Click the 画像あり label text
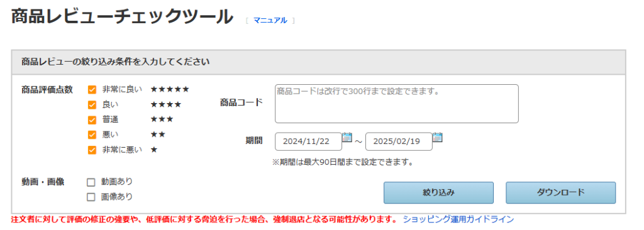Screen dimensions: 644x230 point(117,197)
